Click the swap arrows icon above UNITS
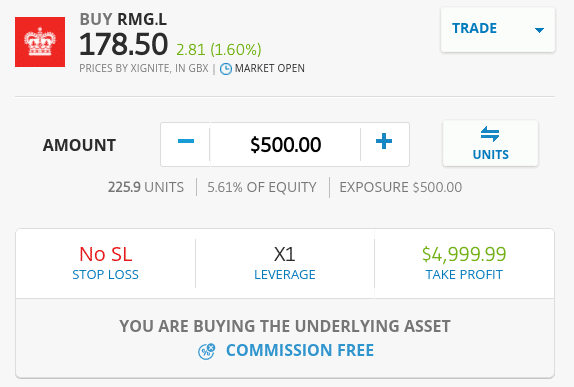Image resolution: width=574 pixels, height=387 pixels. 490,134
